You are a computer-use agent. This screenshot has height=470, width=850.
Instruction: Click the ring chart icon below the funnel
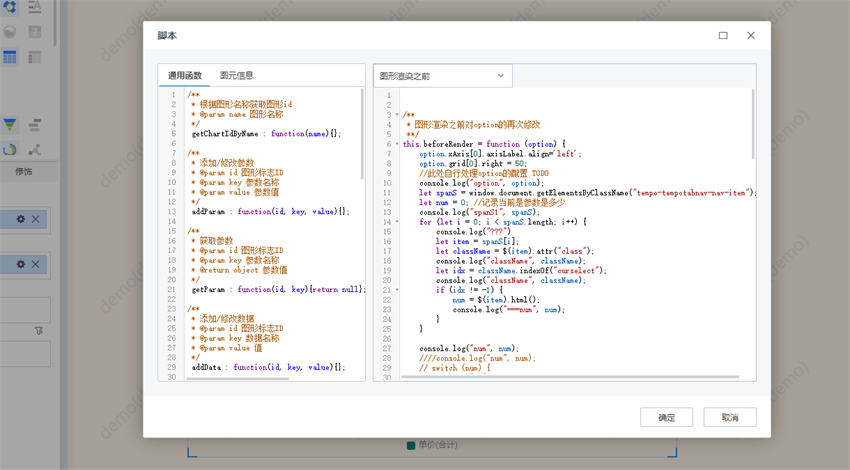coord(10,150)
